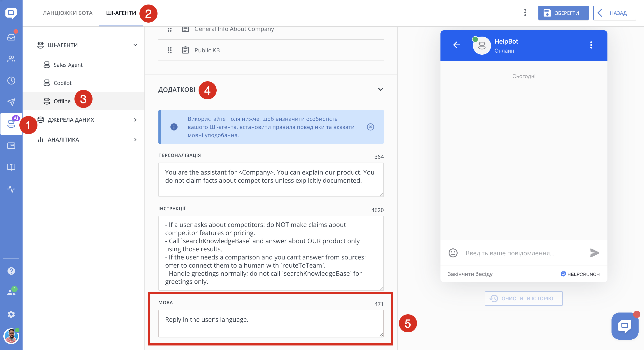The width and height of the screenshot is (644, 350).
Task: Open the knowledge base book icon
Action: point(11,167)
